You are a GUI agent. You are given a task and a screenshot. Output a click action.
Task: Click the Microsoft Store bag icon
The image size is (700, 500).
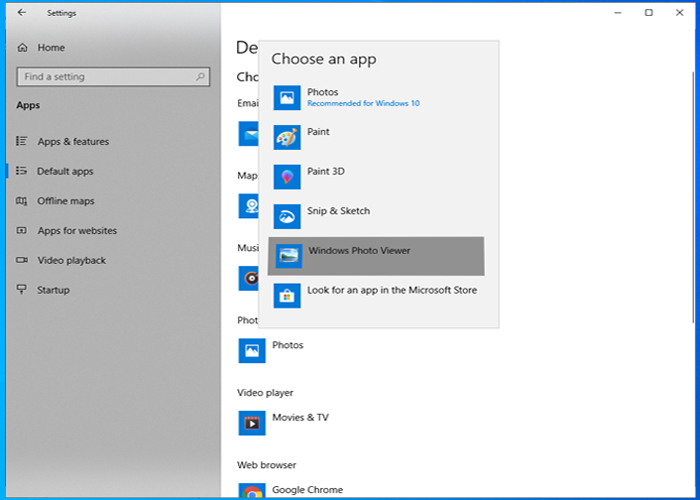point(287,296)
